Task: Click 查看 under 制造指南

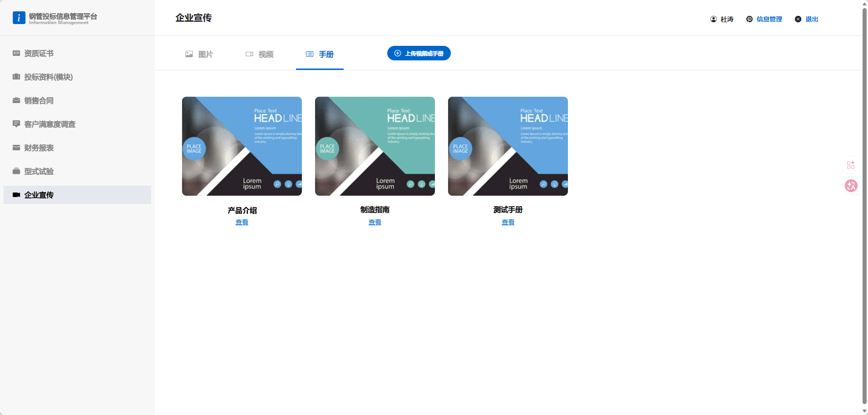Action: coord(375,222)
